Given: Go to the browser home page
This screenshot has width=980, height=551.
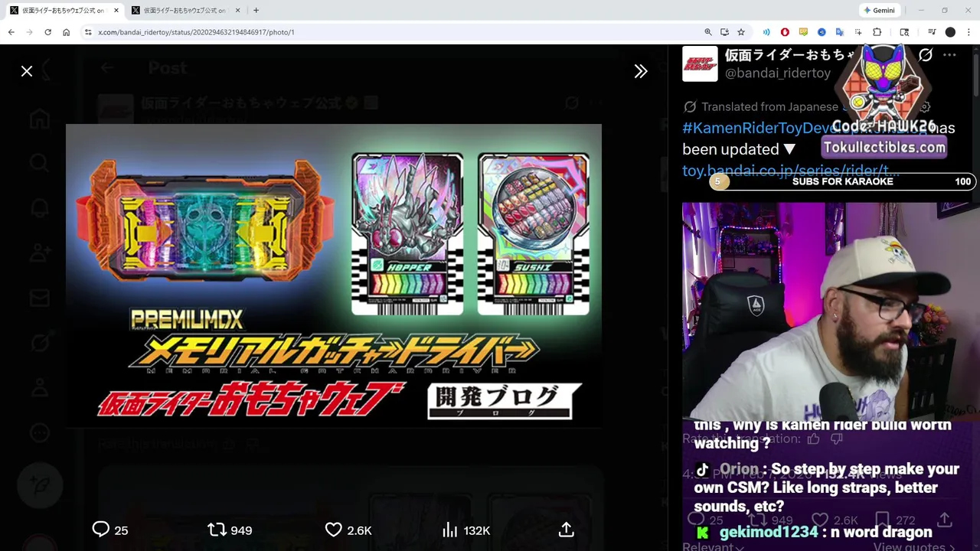Looking at the screenshot, I should pyautogui.click(x=67, y=32).
